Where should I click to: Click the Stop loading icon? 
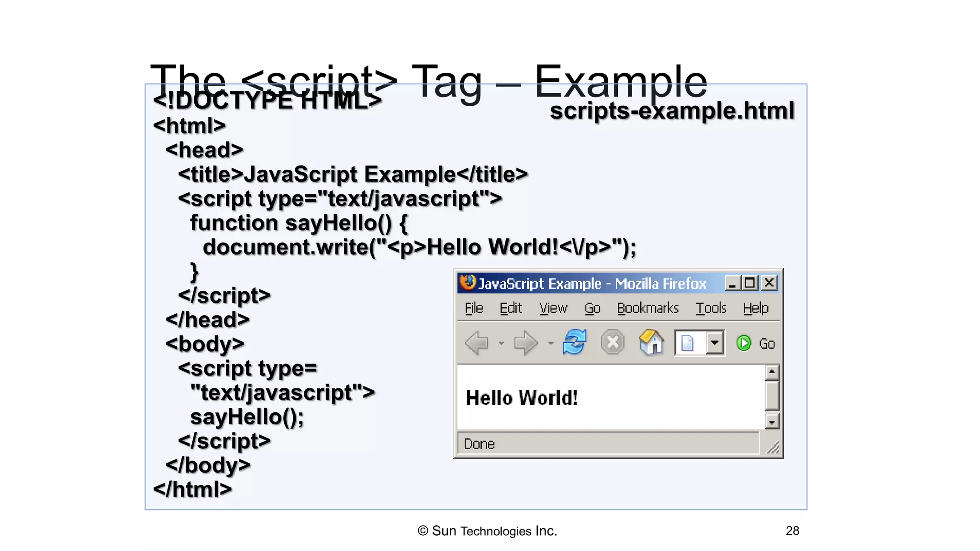pyautogui.click(x=612, y=342)
